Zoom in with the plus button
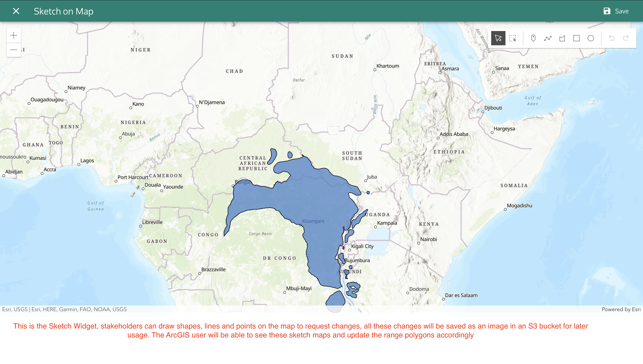 click(x=14, y=35)
